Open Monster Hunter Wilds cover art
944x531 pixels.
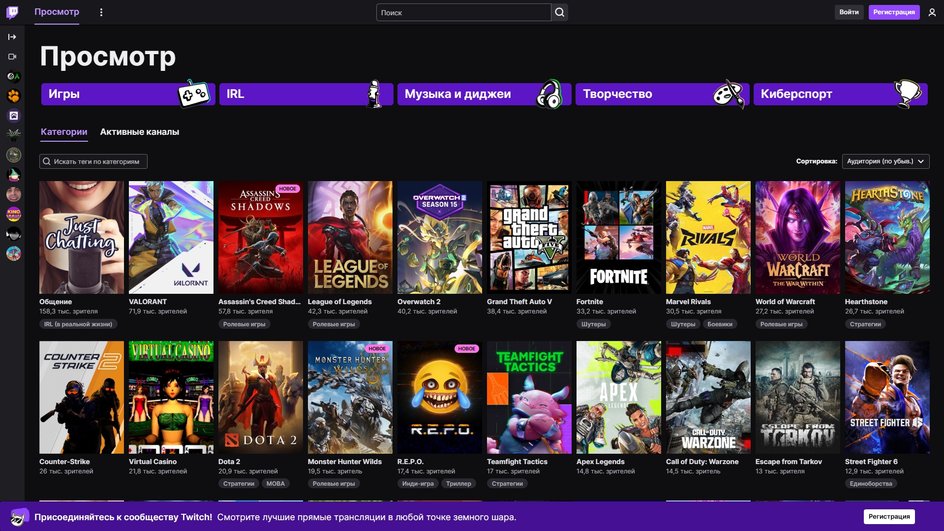click(x=350, y=397)
